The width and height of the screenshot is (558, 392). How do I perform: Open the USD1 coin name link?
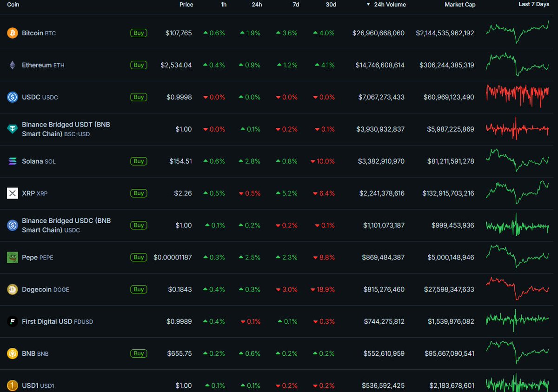[x=38, y=385]
